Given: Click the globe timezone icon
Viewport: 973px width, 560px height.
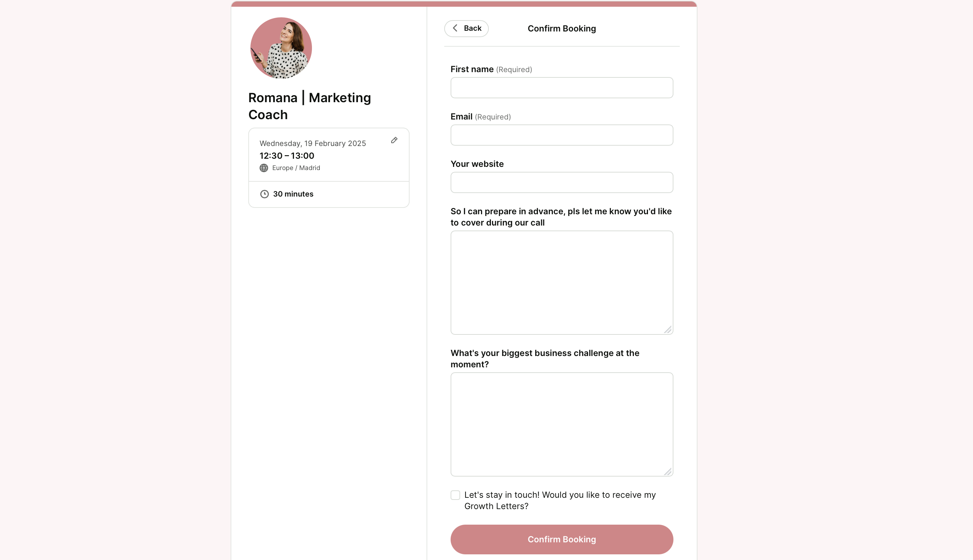Looking at the screenshot, I should point(264,168).
